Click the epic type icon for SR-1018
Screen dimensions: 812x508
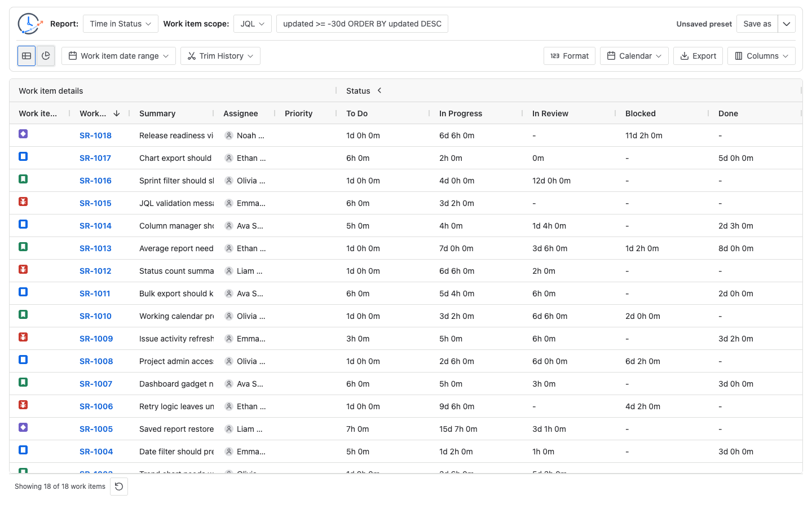[23, 134]
